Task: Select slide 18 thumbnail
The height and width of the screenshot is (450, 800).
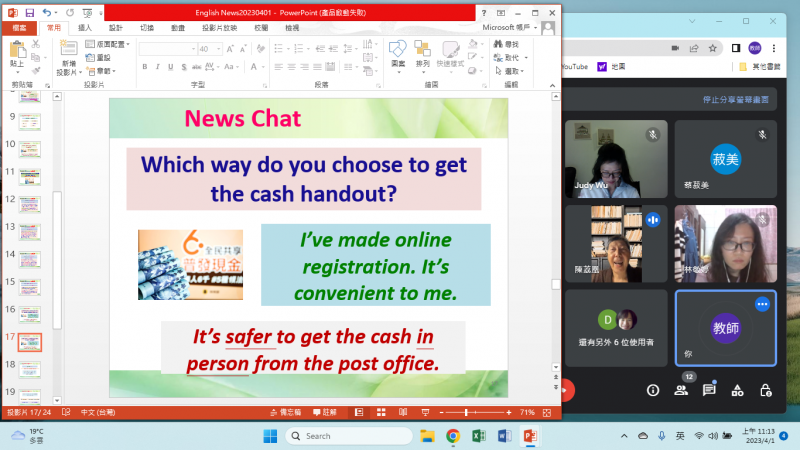Action: [x=30, y=369]
